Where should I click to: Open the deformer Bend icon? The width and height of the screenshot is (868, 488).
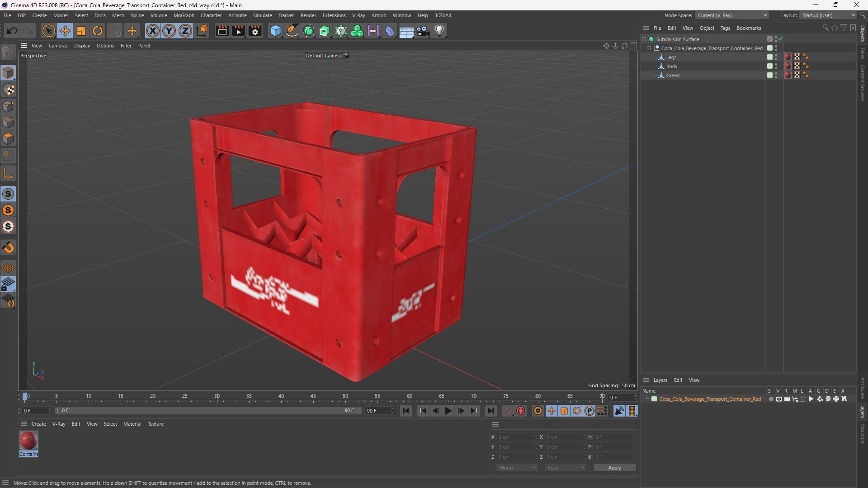click(390, 31)
